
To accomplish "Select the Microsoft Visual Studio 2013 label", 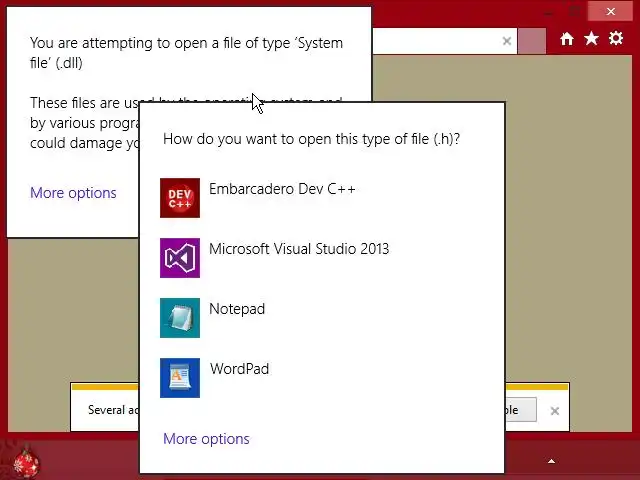I will pos(299,249).
